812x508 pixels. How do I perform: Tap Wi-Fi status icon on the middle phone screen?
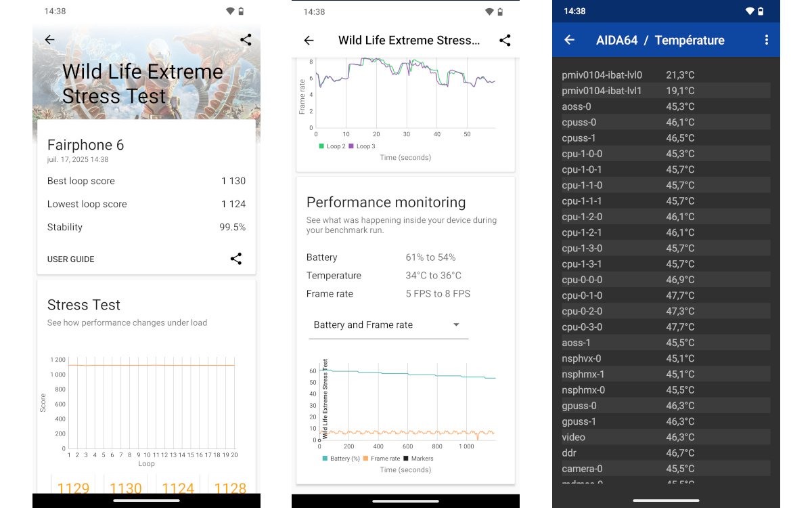489,12
